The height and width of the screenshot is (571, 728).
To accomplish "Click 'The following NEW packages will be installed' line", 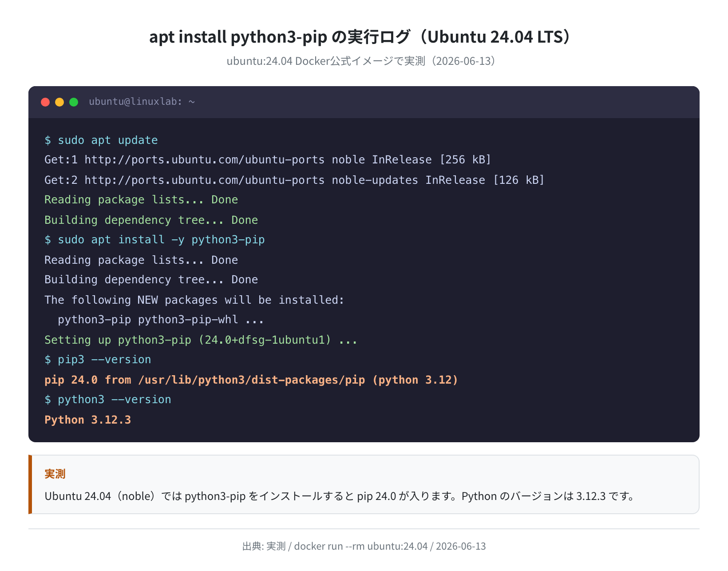I will tap(194, 300).
